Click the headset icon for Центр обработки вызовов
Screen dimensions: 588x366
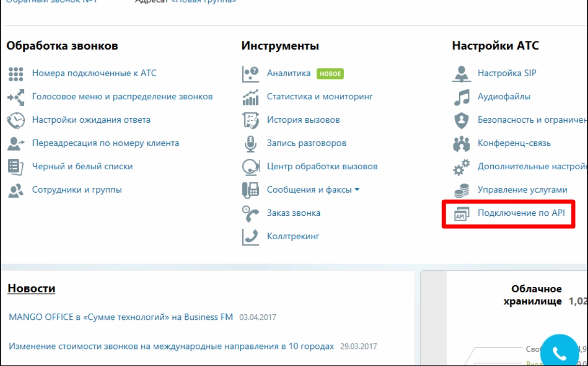251,167
